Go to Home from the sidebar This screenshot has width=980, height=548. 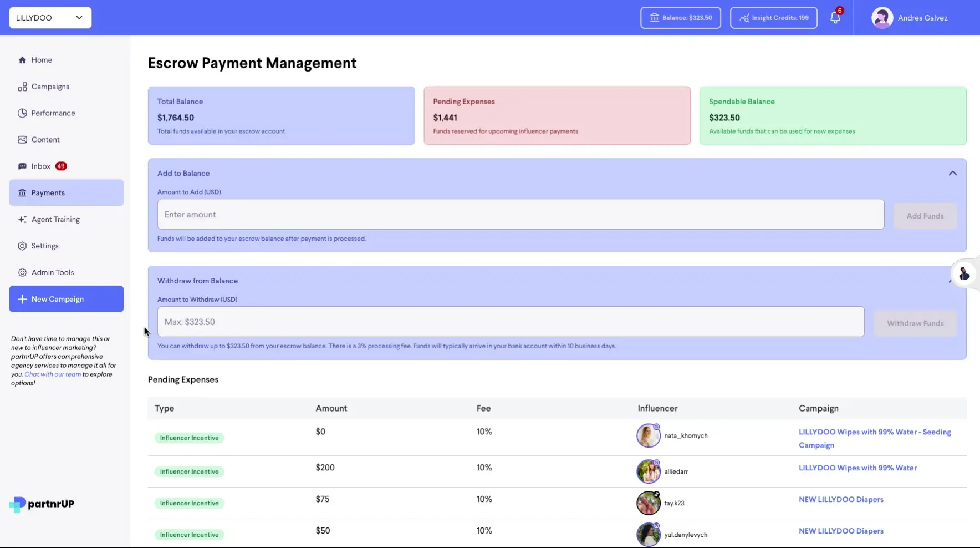[x=41, y=59]
